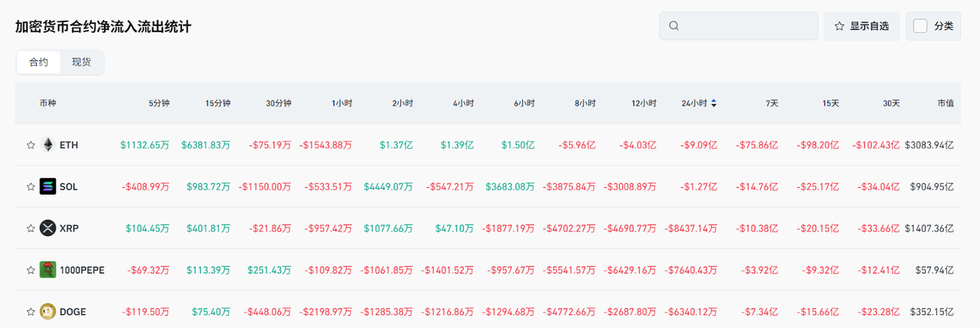Star XRP as a favorite
Image resolution: width=980 pixels, height=328 pixels.
(31, 228)
